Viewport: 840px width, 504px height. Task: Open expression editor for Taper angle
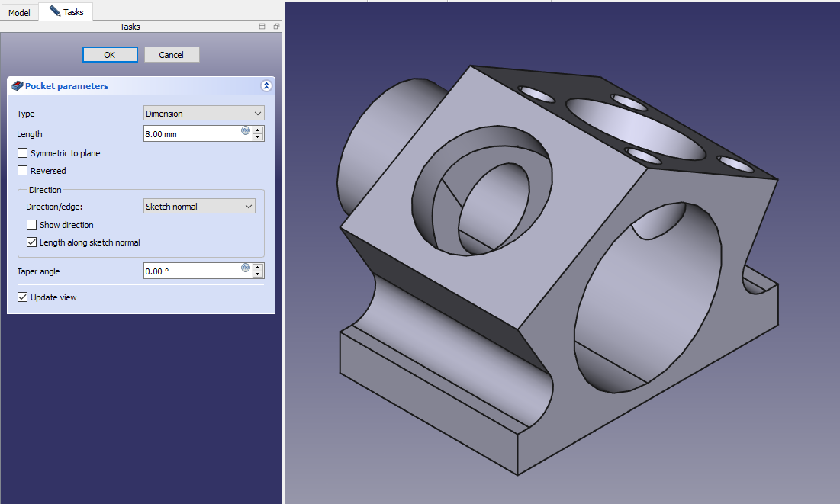[x=246, y=268]
